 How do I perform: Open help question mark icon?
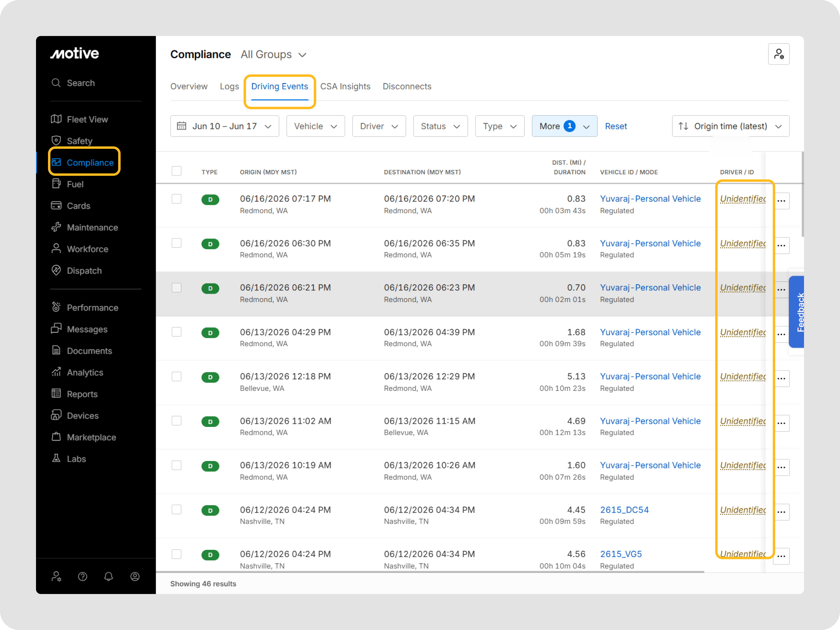(x=82, y=576)
